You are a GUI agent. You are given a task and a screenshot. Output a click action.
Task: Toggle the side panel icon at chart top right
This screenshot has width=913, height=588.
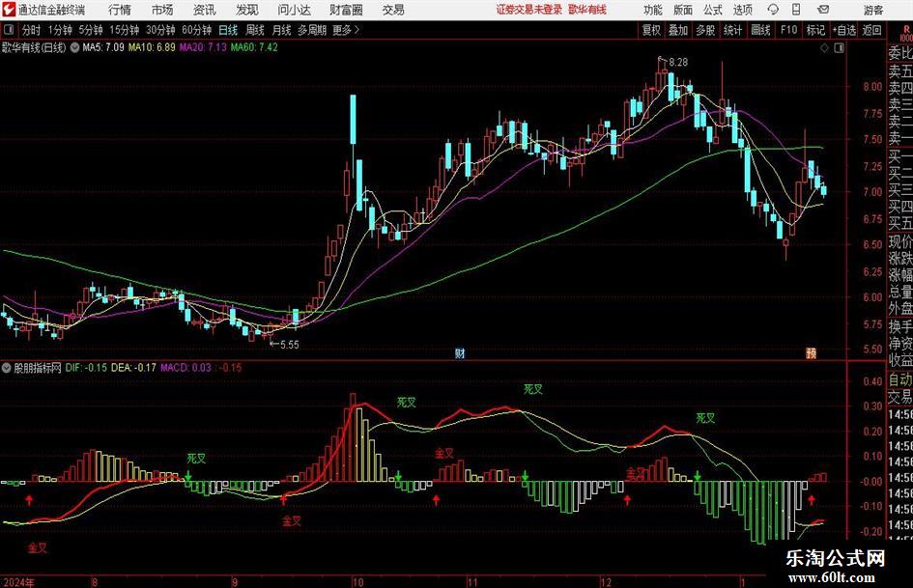click(x=839, y=48)
